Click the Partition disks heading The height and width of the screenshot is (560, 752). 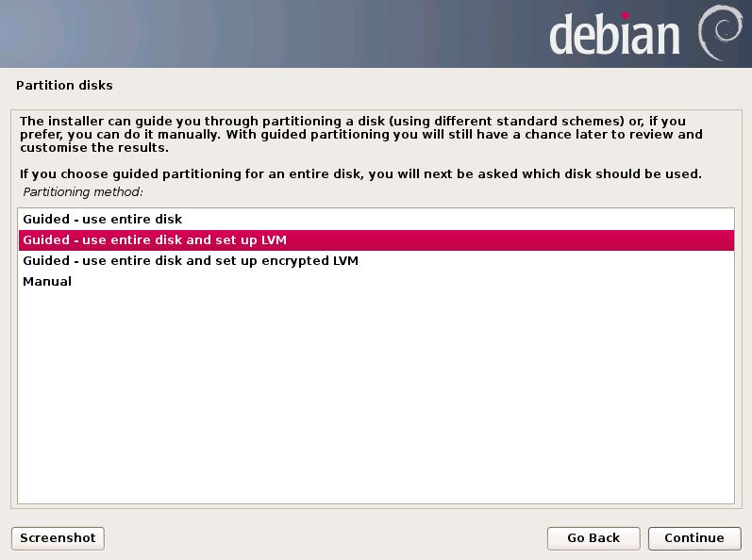tap(64, 85)
